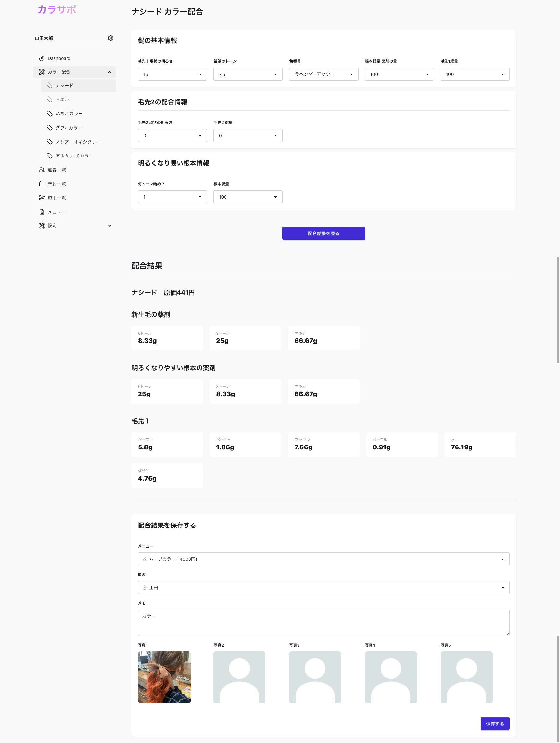Select いちごカラー in the sidebar
Image resolution: width=560 pixels, height=743 pixels.
click(x=79, y=114)
